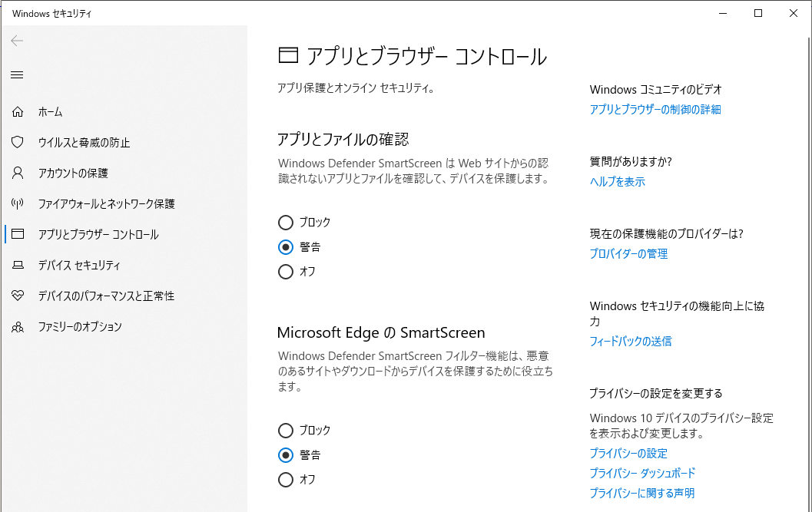
Task: Select ブロック under アプリとファイルの確認
Action: [x=286, y=223]
